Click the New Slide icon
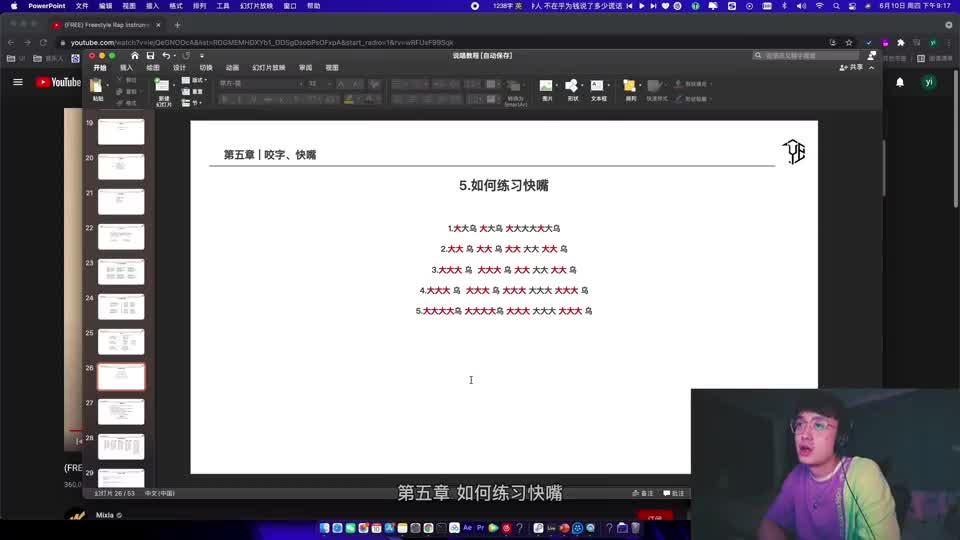This screenshot has height=540, width=960. click(x=163, y=86)
